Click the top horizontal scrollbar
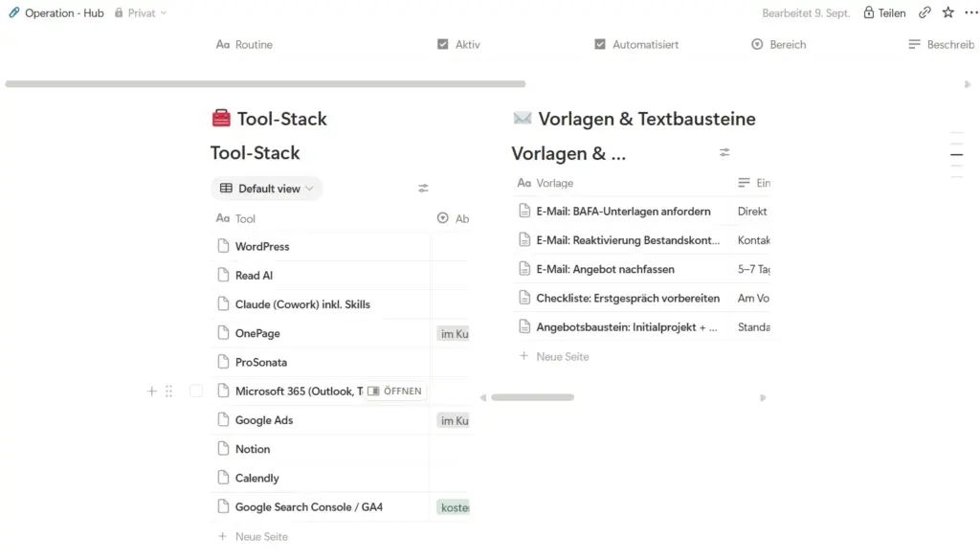The width and height of the screenshot is (980, 560). click(266, 83)
